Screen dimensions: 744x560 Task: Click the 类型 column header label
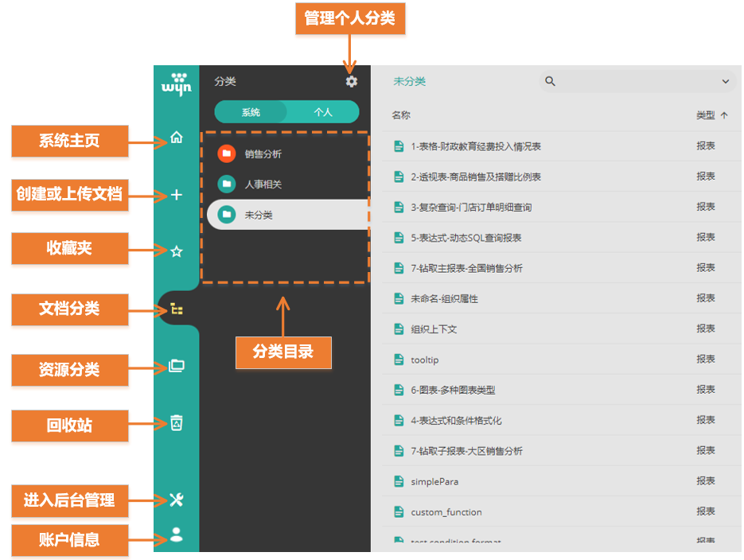coord(706,115)
